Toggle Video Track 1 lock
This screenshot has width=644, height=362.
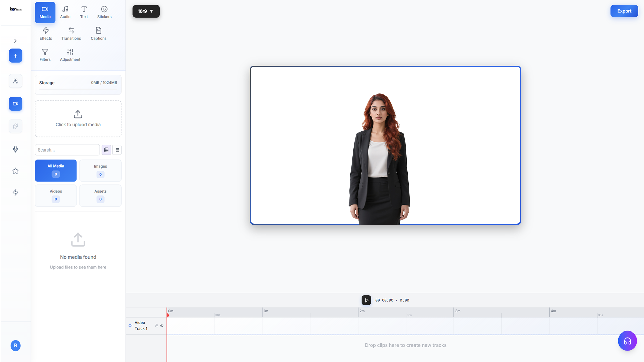pyautogui.click(x=157, y=326)
